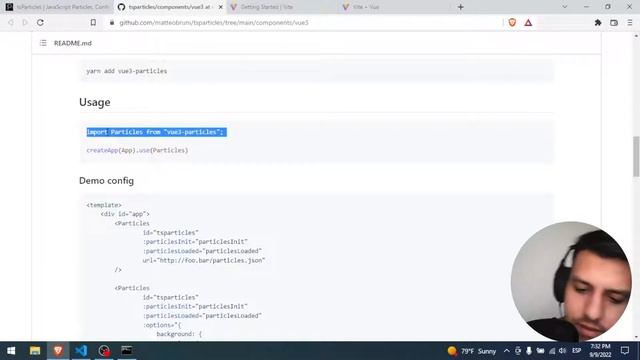This screenshot has width=640, height=360.
Task: Open Brave browser in the taskbar
Action: click(58, 351)
